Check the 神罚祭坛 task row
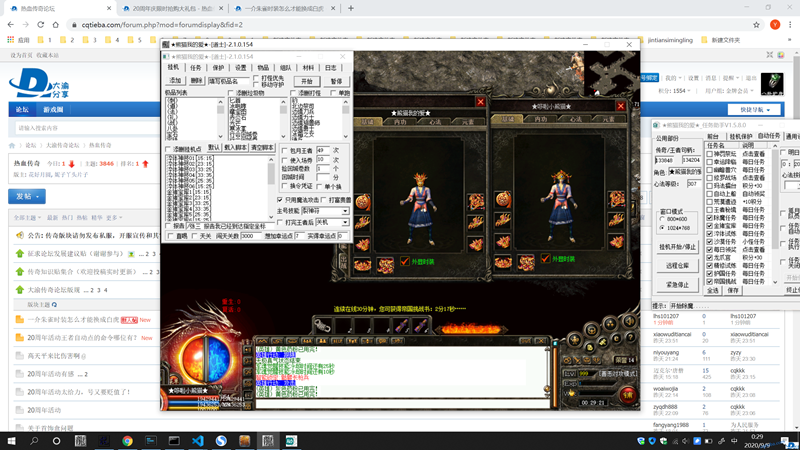The image size is (800, 450). coord(710,154)
